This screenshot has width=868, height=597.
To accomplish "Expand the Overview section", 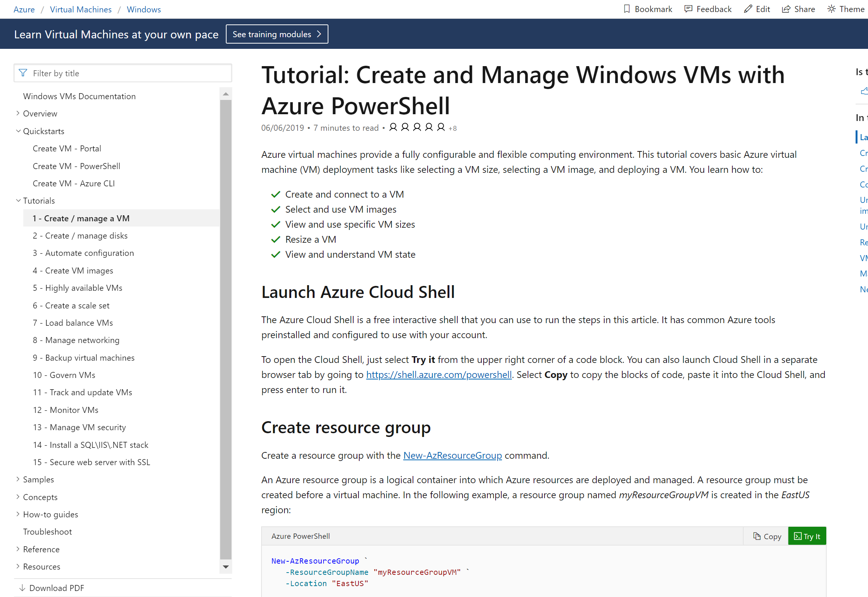I will (18, 113).
